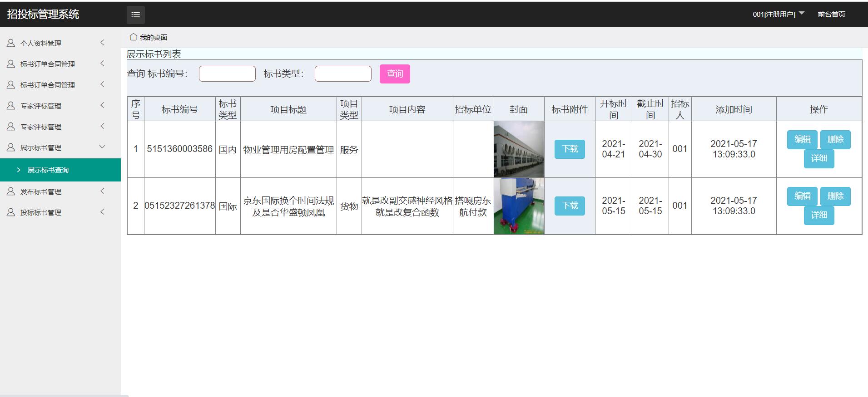Viewport: 868px width, 397px height.
Task: Delete the bid row 05152327261378
Action: (x=835, y=196)
